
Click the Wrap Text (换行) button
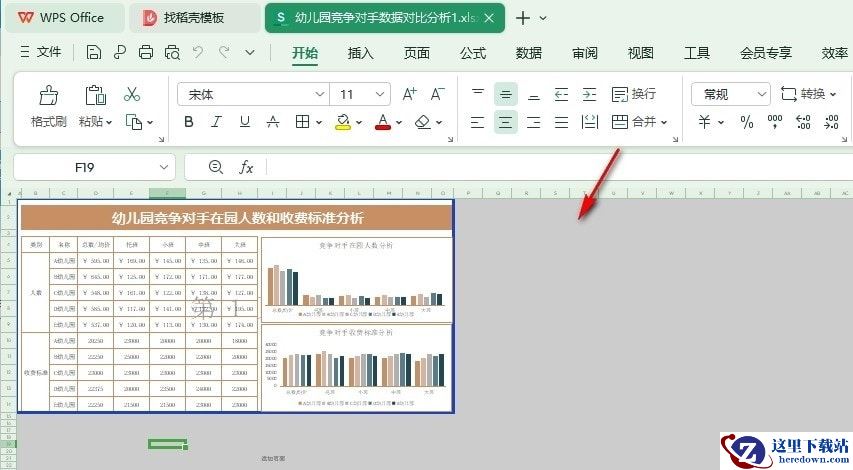point(634,95)
